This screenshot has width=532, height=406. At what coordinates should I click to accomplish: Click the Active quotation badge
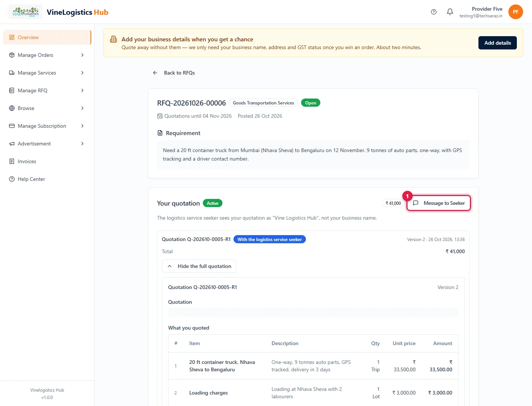pyautogui.click(x=212, y=203)
